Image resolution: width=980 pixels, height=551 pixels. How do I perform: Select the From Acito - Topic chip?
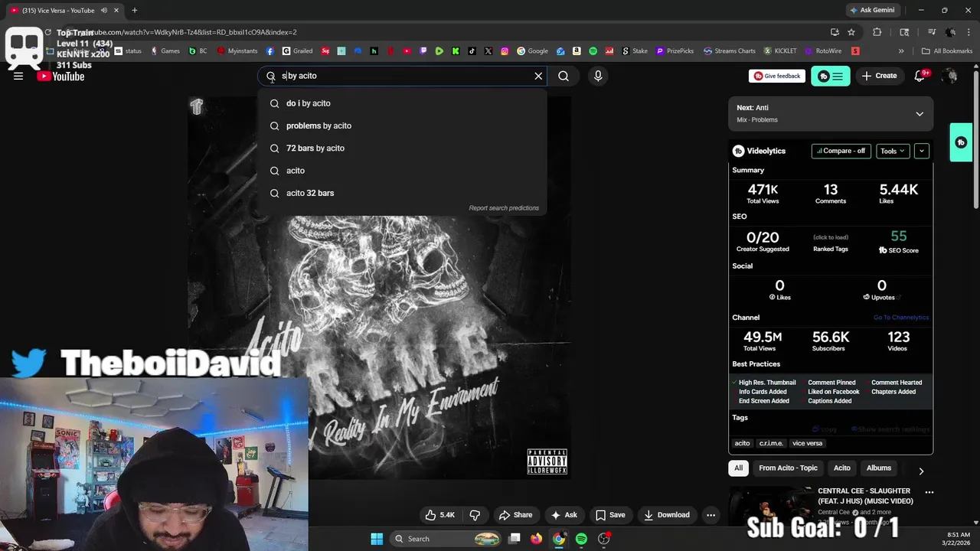788,468
